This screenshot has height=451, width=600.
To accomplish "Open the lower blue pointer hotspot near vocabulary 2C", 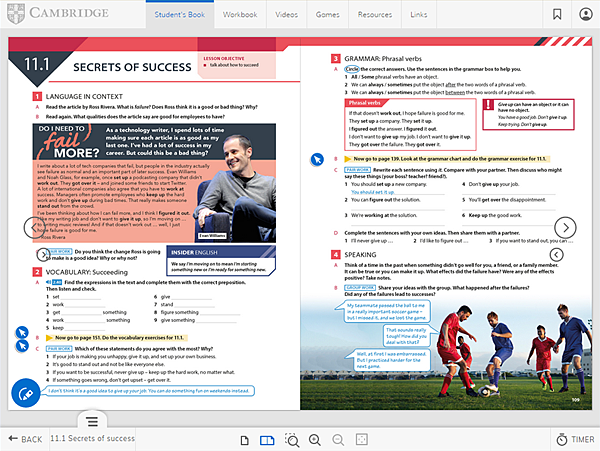I will [x=22, y=346].
